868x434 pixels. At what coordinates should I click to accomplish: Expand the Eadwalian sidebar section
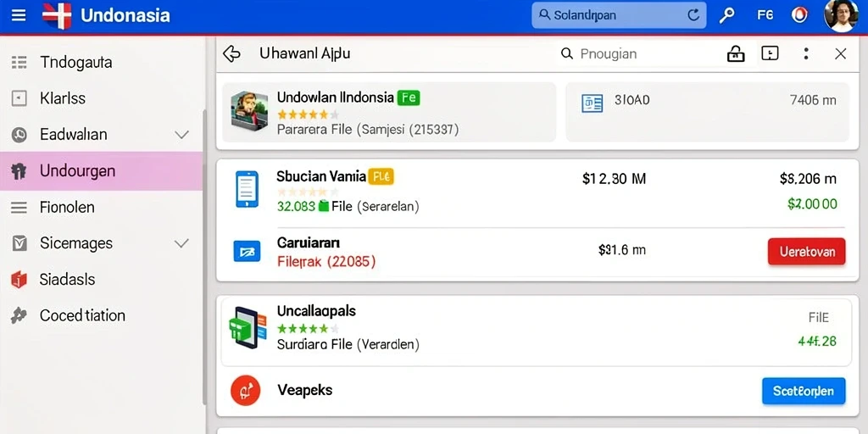[181, 135]
